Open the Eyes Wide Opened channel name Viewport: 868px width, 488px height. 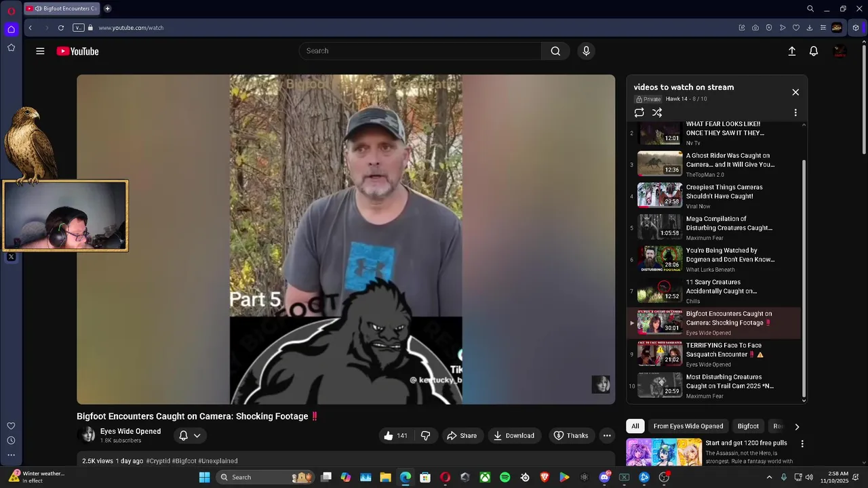coord(130,431)
